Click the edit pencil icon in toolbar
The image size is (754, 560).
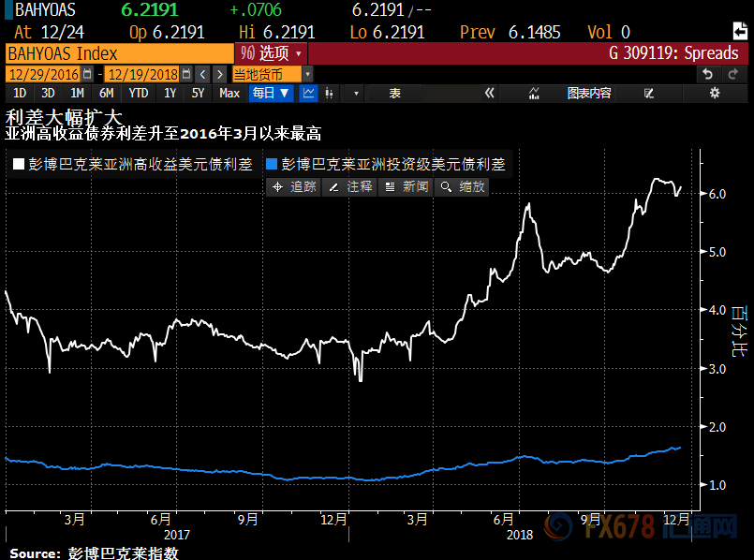649,93
